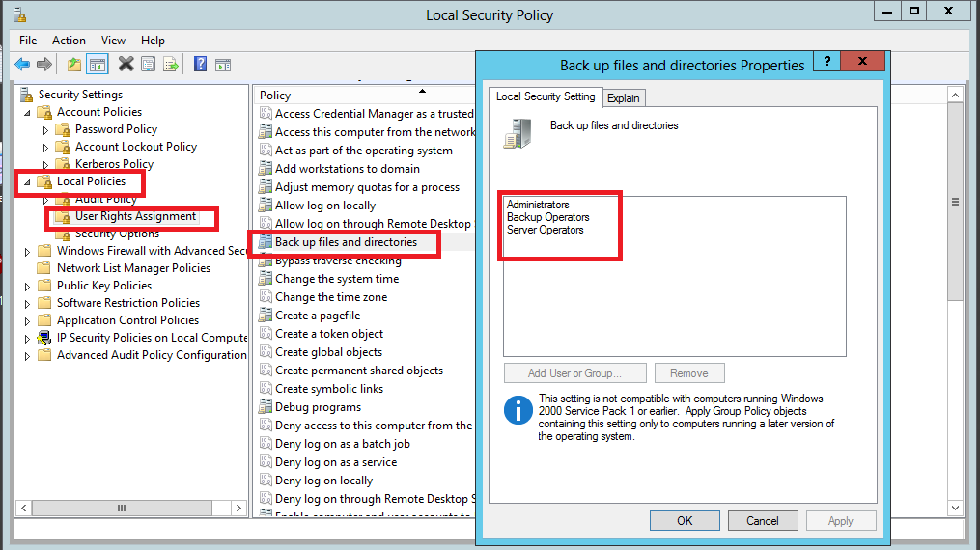The image size is (980, 550).
Task: Click icon beside Create a pagefile
Action: (x=266, y=316)
